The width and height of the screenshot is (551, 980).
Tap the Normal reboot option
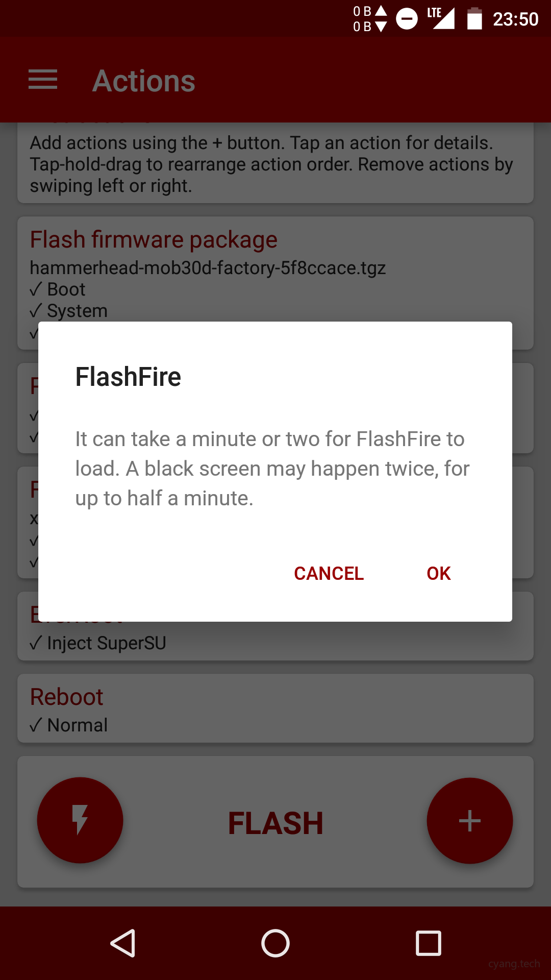click(69, 725)
